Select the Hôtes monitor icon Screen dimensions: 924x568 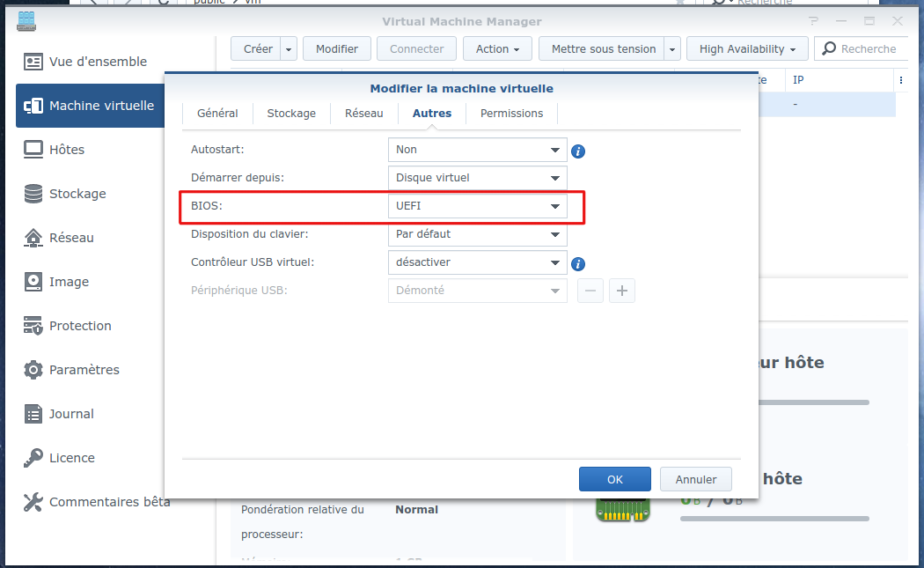click(33, 149)
